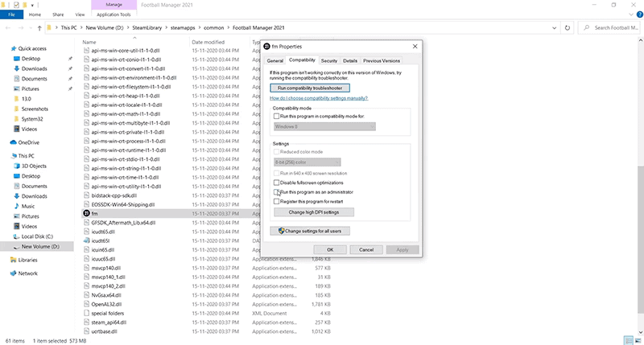Open How do I choose compatibility settings link
The height and width of the screenshot is (345, 644).
[x=319, y=98]
